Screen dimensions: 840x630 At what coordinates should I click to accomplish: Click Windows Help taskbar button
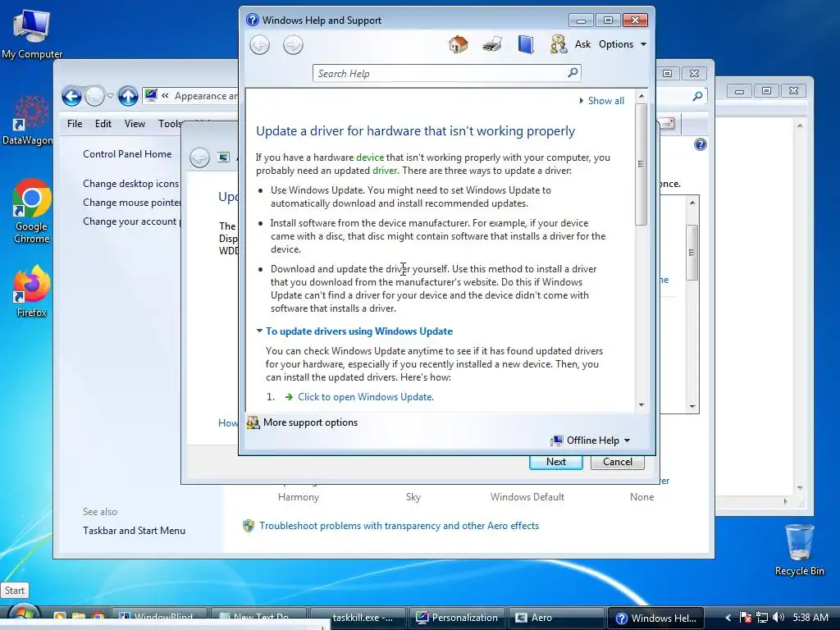point(656,618)
